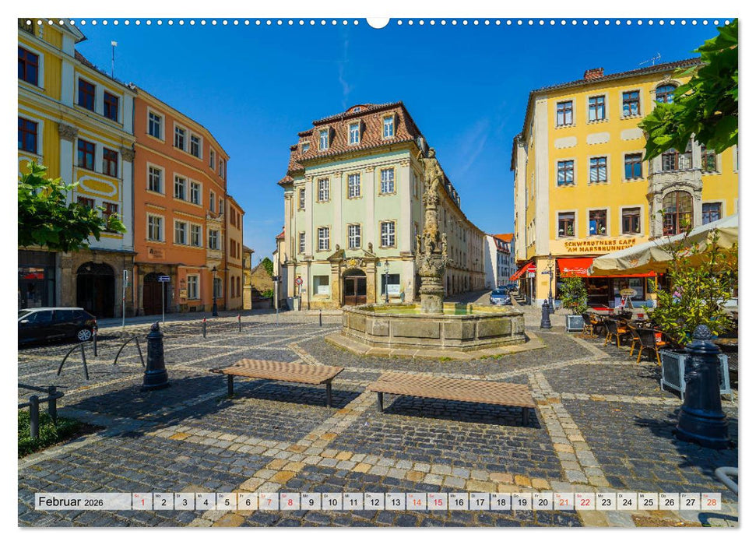Image resolution: width=756 pixels, height=545 pixels.
Task: Select the 5th of February
Action: (x=227, y=504)
